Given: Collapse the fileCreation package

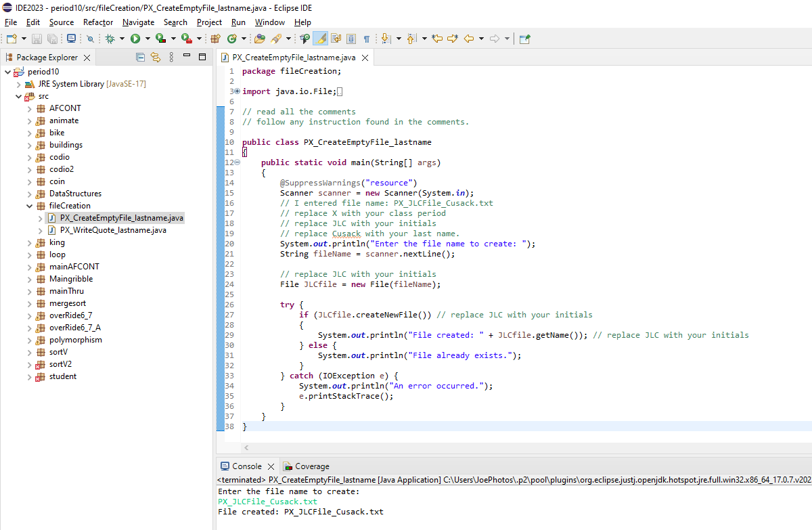Looking at the screenshot, I should 29,206.
